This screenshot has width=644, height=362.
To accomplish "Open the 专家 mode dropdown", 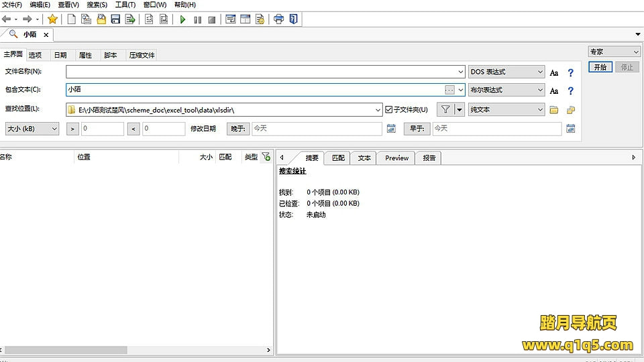I will pyautogui.click(x=614, y=52).
